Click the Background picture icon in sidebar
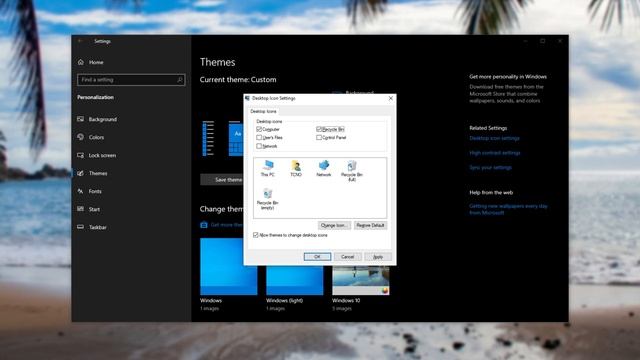This screenshot has height=360, width=640. click(80, 119)
